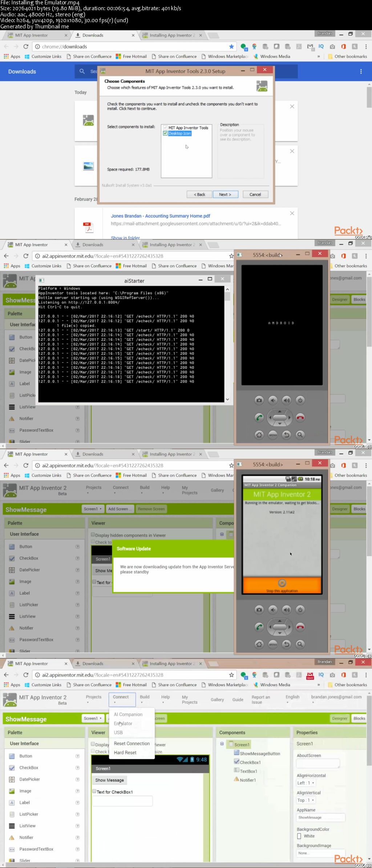The height and width of the screenshot is (868, 372).
Task: Tap the magnifier search button on the emulator running Companion
Action: click(300, 644)
